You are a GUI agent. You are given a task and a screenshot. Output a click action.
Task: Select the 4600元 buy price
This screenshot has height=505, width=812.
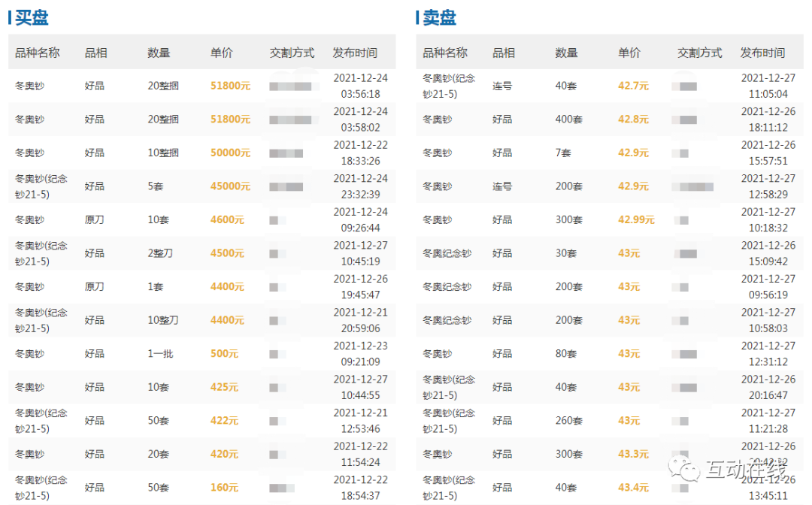(x=227, y=220)
